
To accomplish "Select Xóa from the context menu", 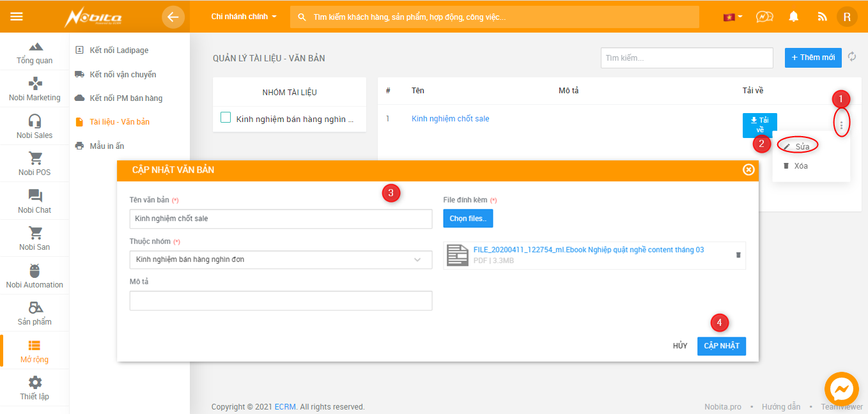I will pos(800,166).
